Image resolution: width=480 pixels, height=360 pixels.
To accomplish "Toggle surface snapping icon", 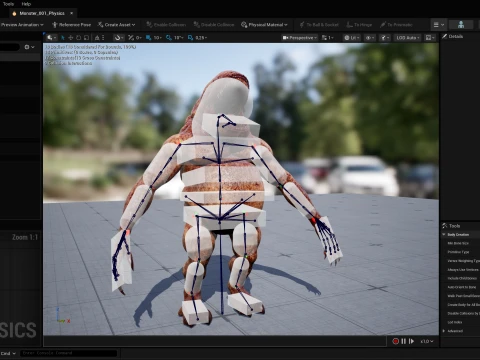I will (97, 38).
